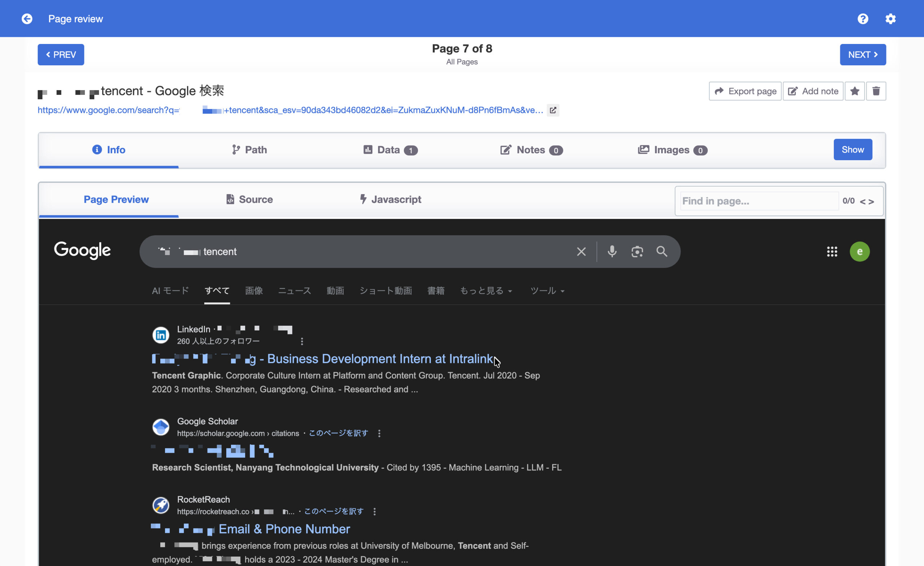Switch to the Path tab

[x=249, y=150]
